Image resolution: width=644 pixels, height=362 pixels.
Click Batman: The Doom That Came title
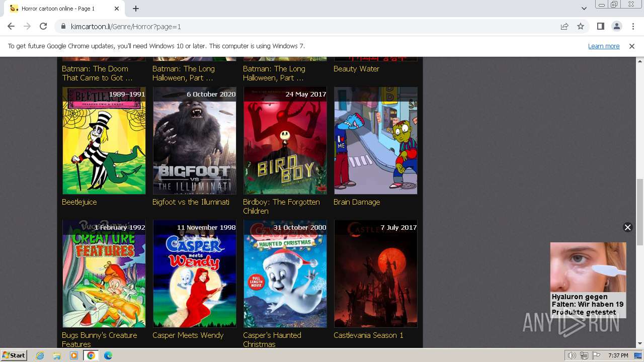coord(97,73)
